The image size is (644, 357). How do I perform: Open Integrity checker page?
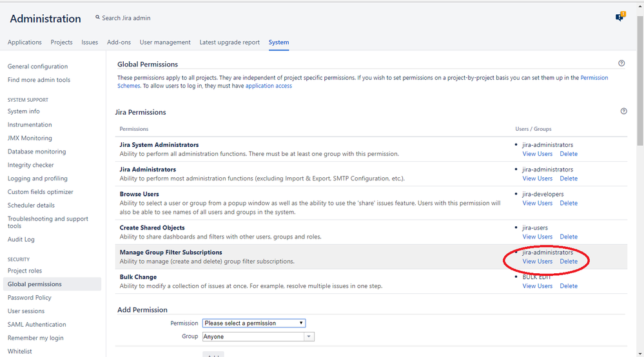(31, 165)
